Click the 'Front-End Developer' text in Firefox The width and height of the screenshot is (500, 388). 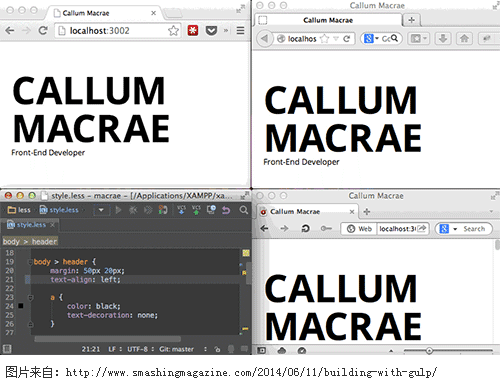(x=301, y=162)
